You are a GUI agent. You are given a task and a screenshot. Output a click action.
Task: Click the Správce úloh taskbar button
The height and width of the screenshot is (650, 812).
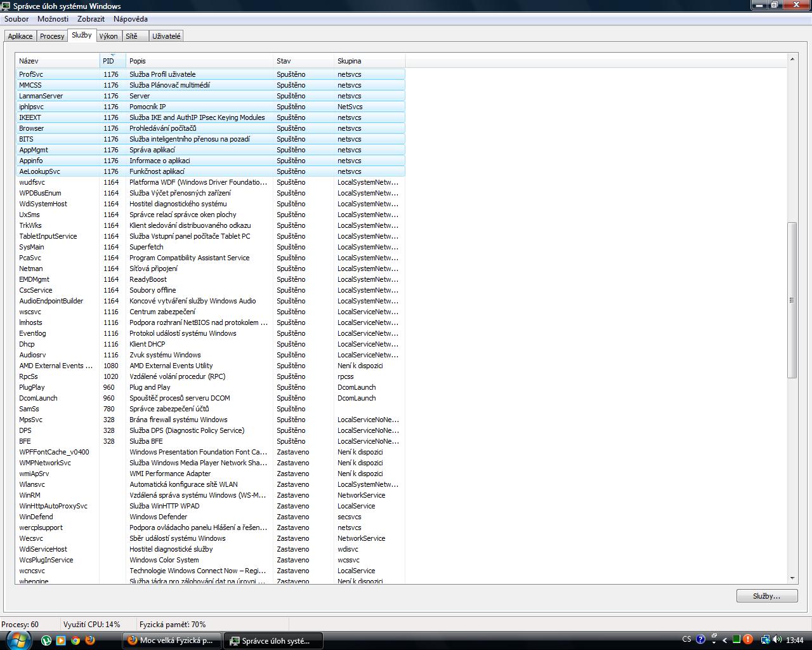[274, 640]
